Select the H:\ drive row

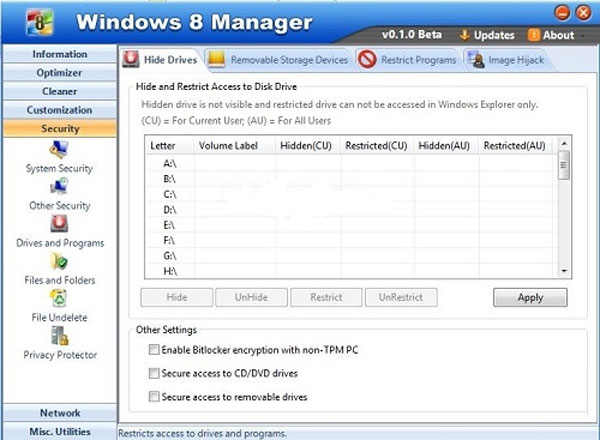350,271
